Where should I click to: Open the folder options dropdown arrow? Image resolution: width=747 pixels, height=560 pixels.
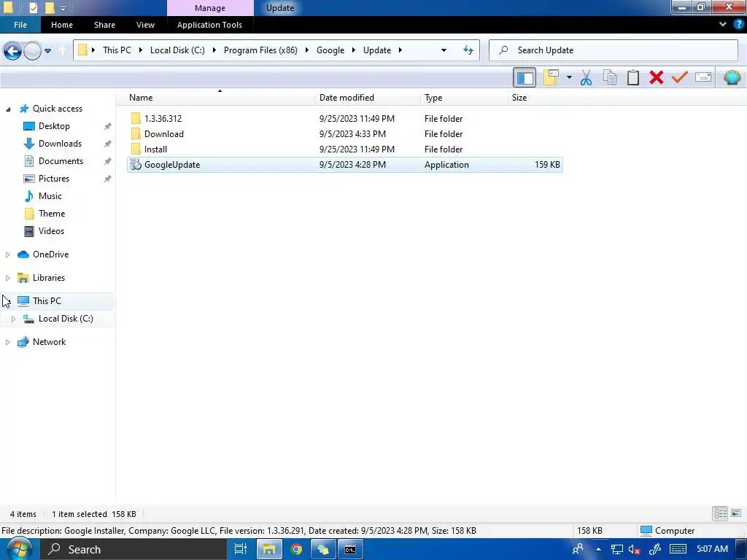coord(569,77)
